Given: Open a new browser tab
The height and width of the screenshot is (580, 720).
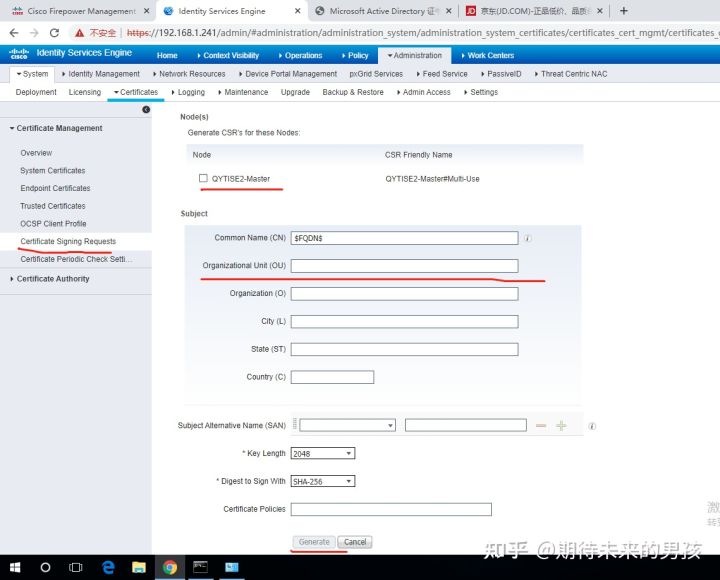Looking at the screenshot, I should coord(624,11).
